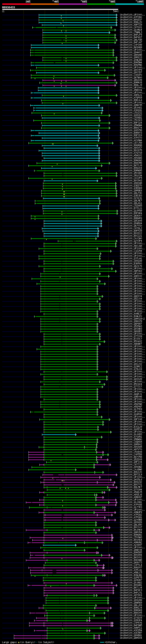146x644 pixels.
Task: Select UniRef100_C0PIH9 entry
Action: [131, 45]
